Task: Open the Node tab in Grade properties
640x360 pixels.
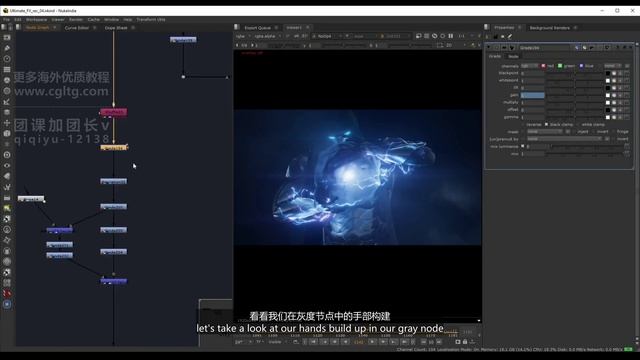Action: click(x=513, y=56)
